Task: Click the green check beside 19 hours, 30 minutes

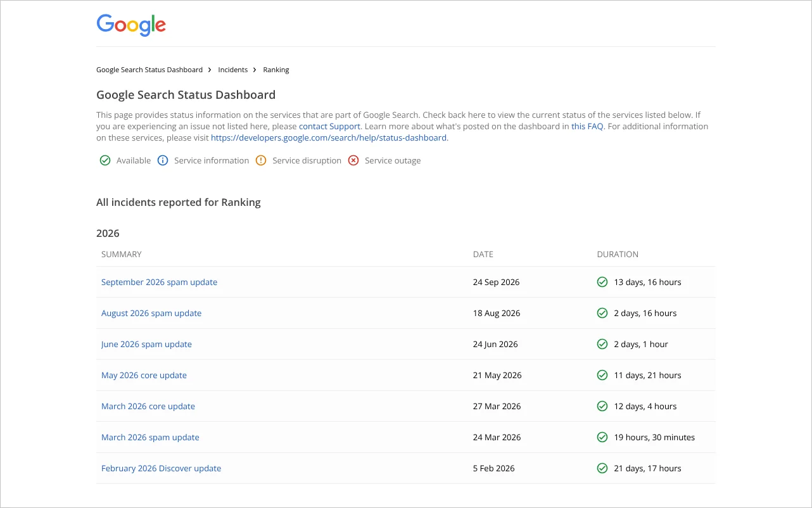Action: tap(602, 437)
